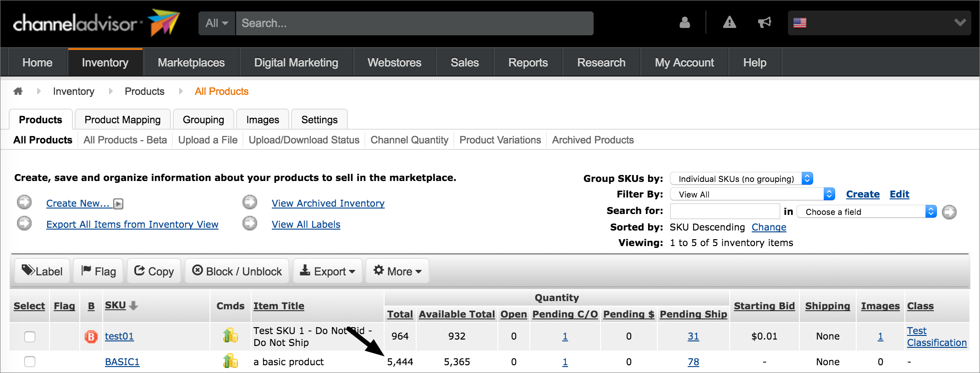The height and width of the screenshot is (373, 980).
Task: Sort by Starting Bid column header
Action: 764,306
